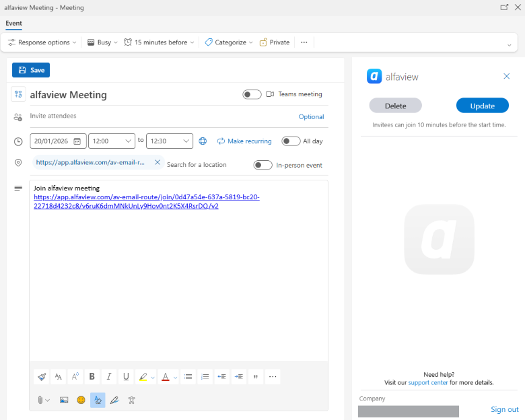Open the support center link
The height and width of the screenshot is (420, 525).
pos(428,382)
